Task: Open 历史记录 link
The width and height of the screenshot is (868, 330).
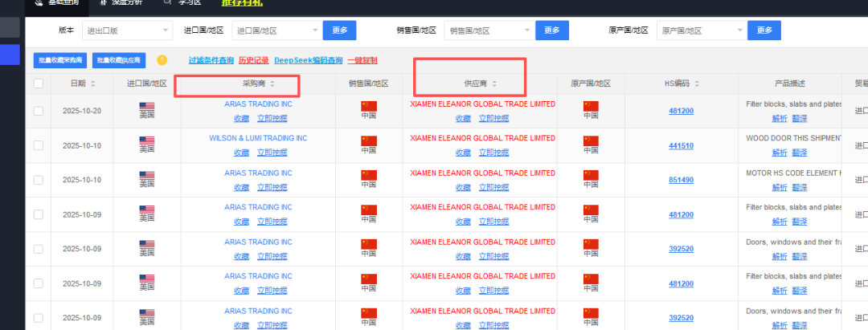Action: pyautogui.click(x=253, y=60)
